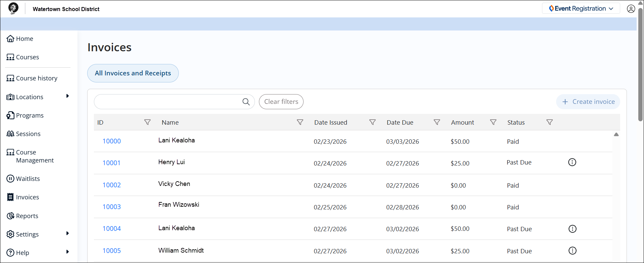Open Sessions in sidebar
The height and width of the screenshot is (263, 644).
pos(23,134)
